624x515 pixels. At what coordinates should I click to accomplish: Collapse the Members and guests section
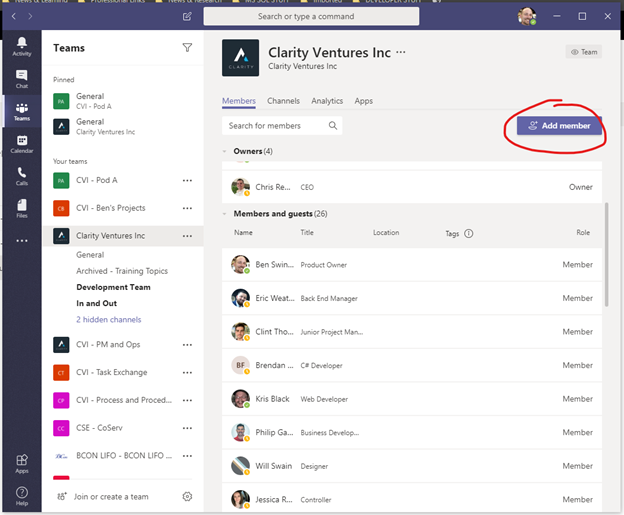pyautogui.click(x=224, y=214)
